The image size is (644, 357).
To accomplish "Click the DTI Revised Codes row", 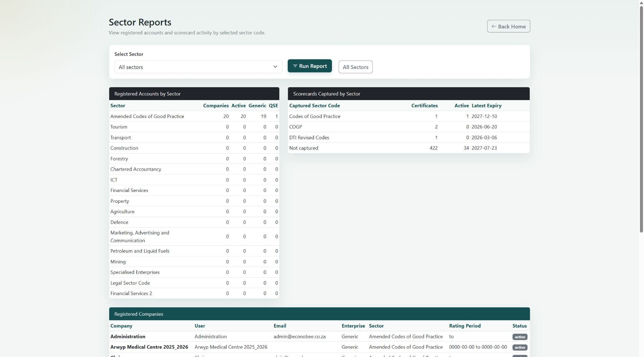I will click(x=409, y=138).
